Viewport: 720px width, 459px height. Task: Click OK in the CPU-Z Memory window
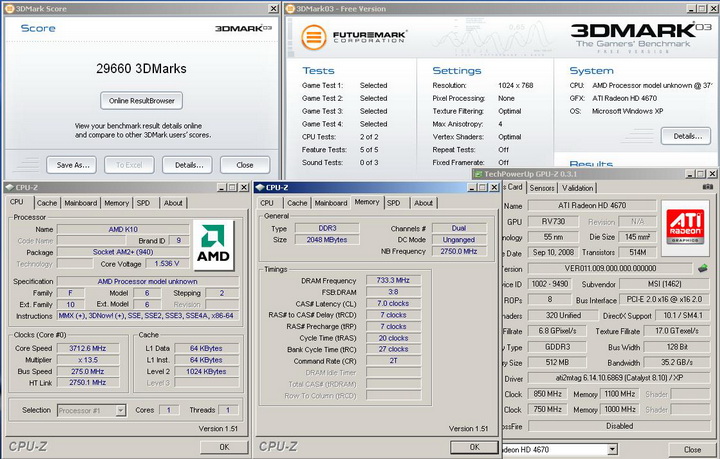coord(474,447)
